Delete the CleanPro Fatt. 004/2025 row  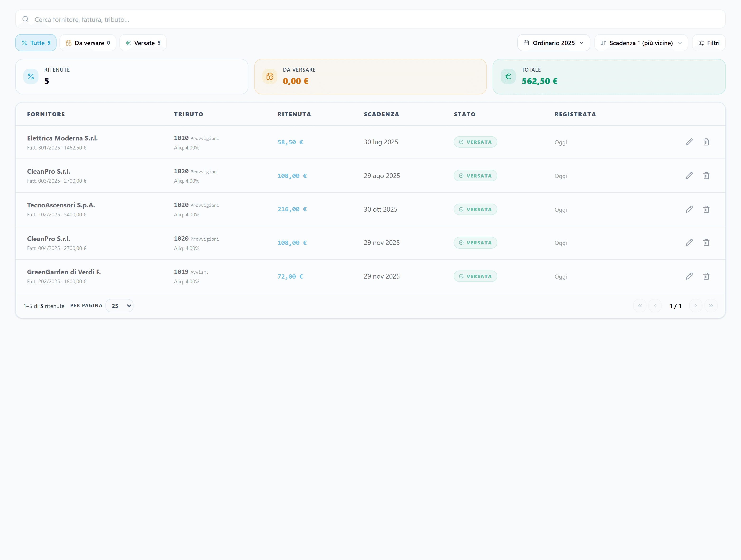[706, 243]
